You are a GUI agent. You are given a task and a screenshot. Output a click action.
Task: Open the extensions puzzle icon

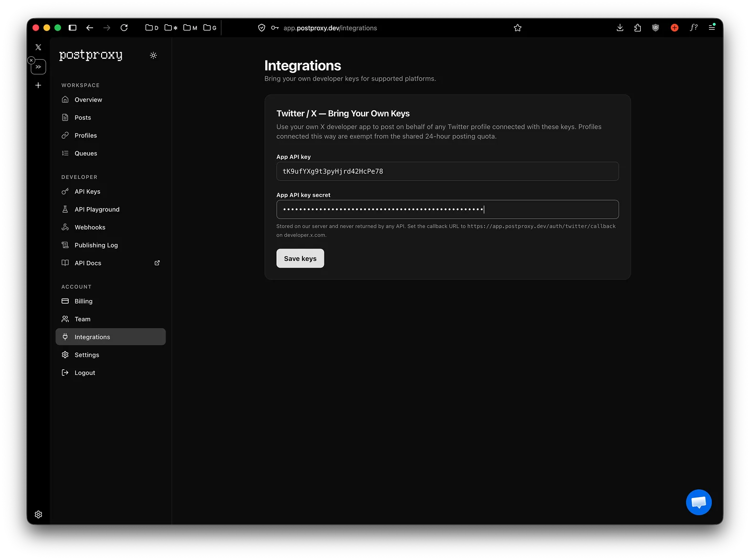tap(637, 28)
